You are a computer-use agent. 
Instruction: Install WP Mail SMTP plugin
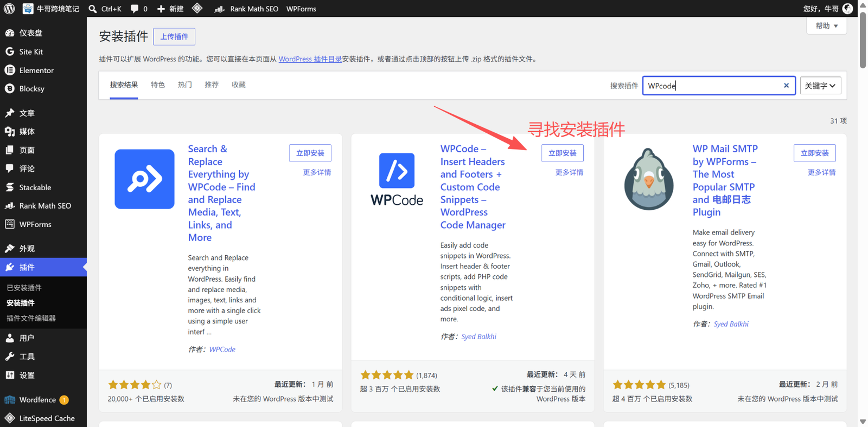815,153
